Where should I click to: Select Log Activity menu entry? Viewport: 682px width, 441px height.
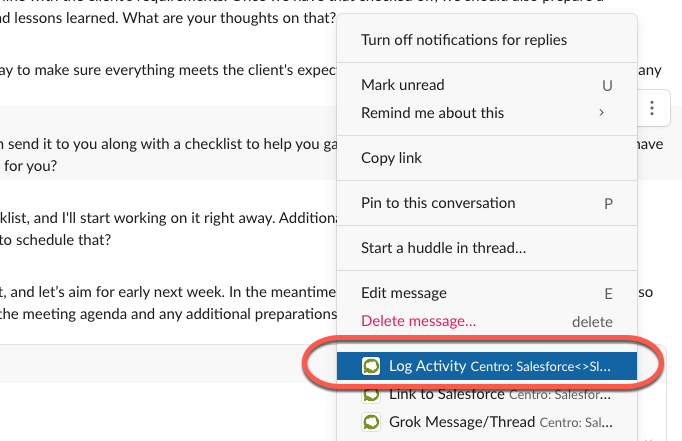[x=487, y=366]
